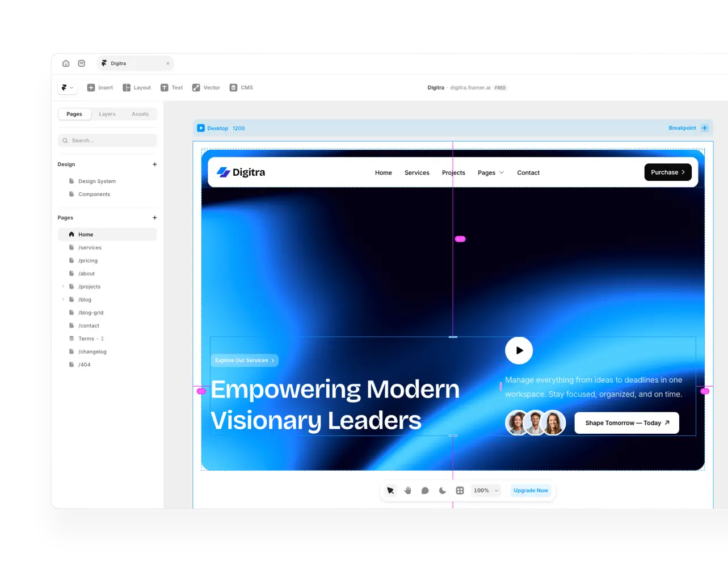Click the Digitra logo in the site header

pos(241,172)
